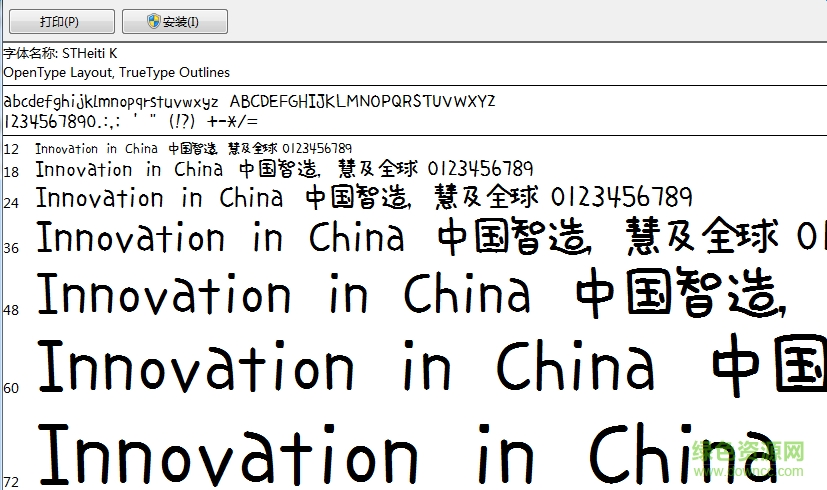The width and height of the screenshot is (827, 490).
Task: Click the size label '72'
Action: pyautogui.click(x=11, y=482)
